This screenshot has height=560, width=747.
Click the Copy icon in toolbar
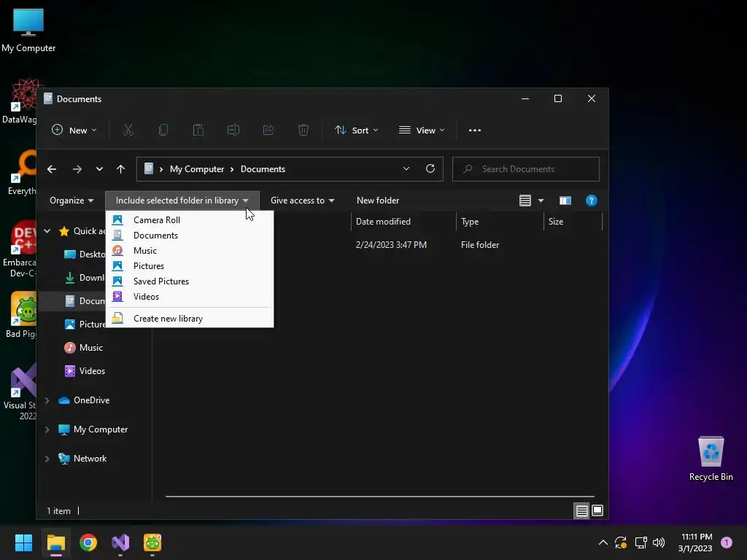163,130
